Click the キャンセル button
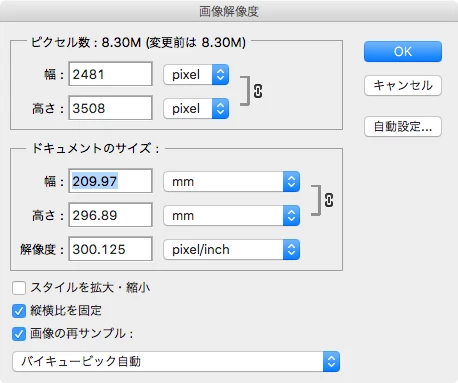The height and width of the screenshot is (383, 458). [x=403, y=86]
